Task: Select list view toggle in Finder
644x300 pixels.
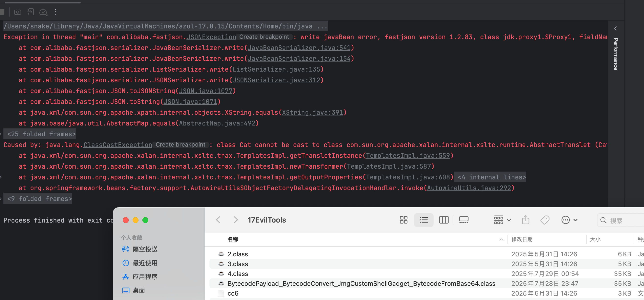Action: [424, 220]
